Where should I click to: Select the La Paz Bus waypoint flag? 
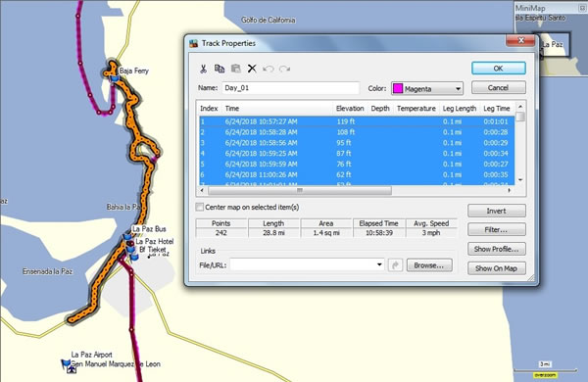coord(127,237)
